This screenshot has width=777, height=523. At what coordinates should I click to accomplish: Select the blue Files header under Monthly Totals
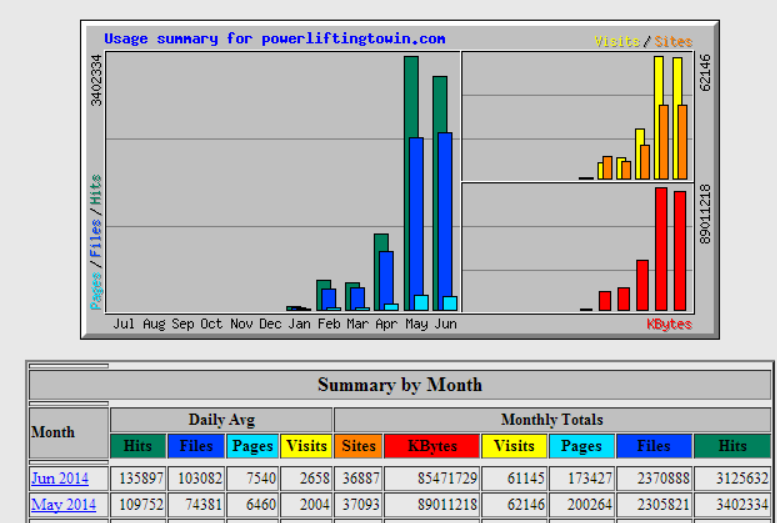point(654,446)
